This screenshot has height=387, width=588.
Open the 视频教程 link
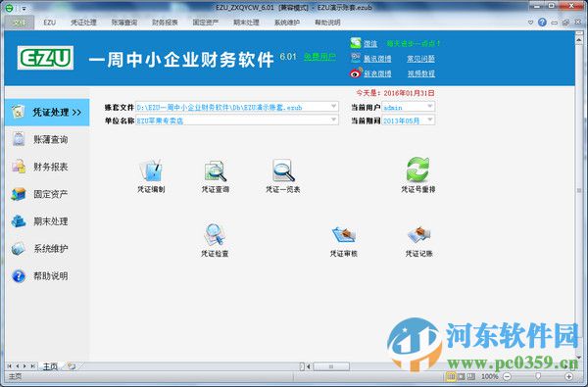pyautogui.click(x=421, y=73)
